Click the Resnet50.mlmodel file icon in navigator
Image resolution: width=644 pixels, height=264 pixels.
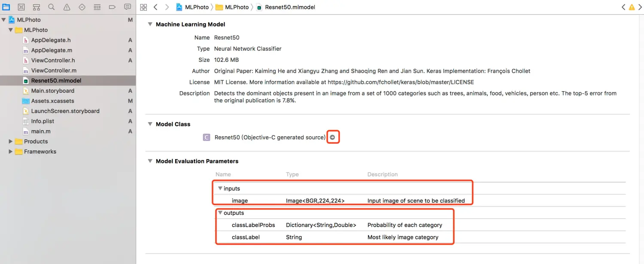[26, 81]
